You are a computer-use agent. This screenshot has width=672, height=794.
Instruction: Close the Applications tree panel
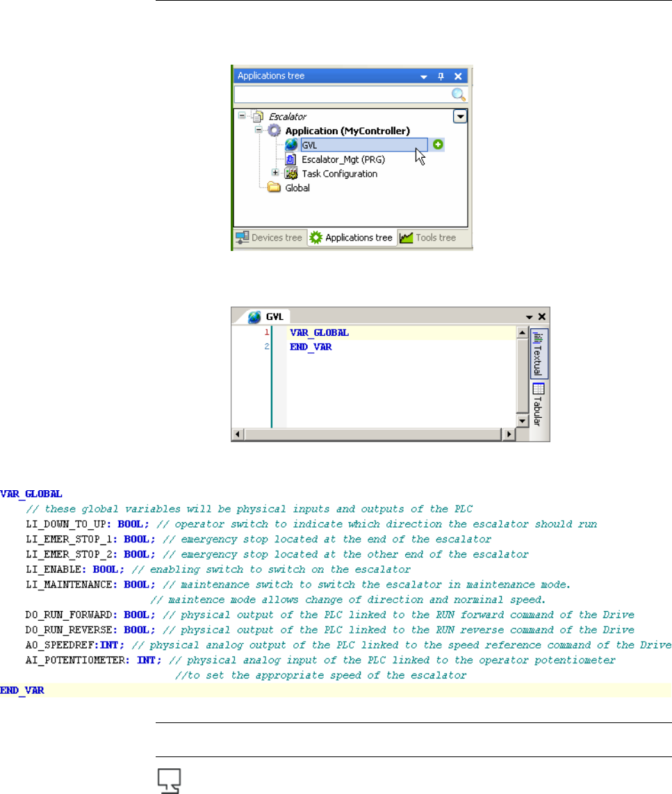458,76
